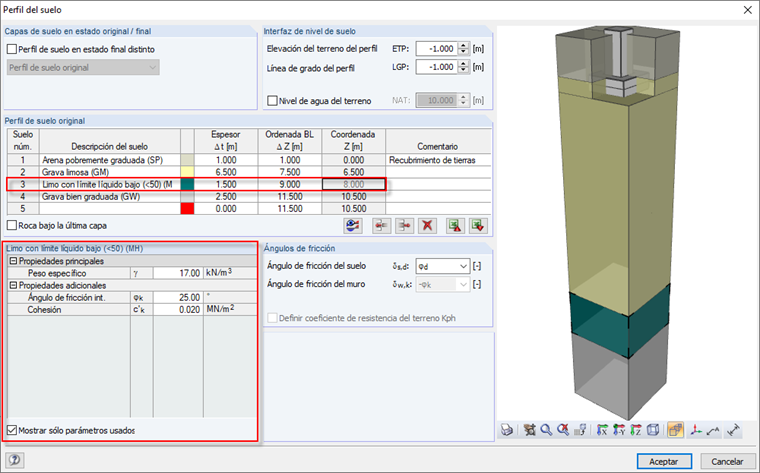
Task: Click the print graphic icon below the 3D view
Action: (x=507, y=429)
